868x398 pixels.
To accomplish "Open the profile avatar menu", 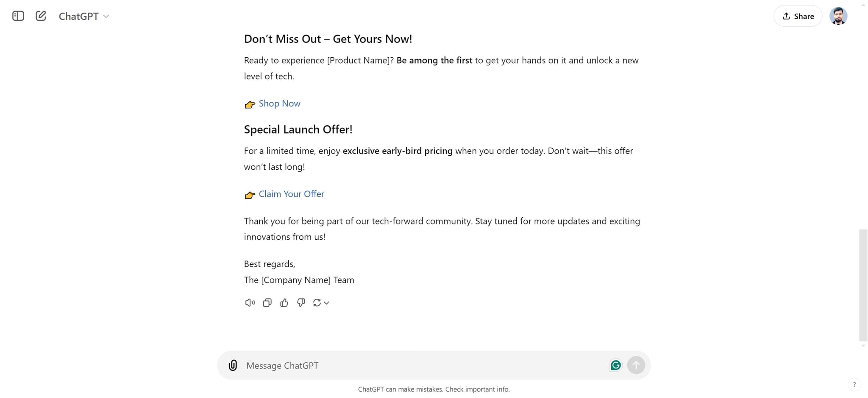I will (839, 16).
